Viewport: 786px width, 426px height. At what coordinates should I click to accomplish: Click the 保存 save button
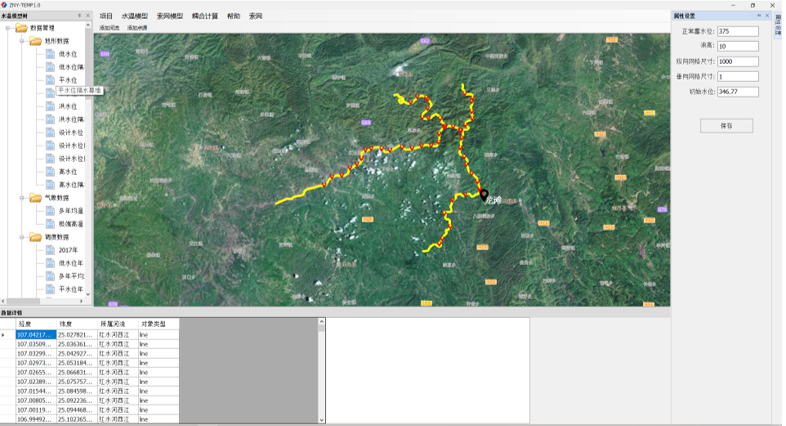pyautogui.click(x=726, y=126)
